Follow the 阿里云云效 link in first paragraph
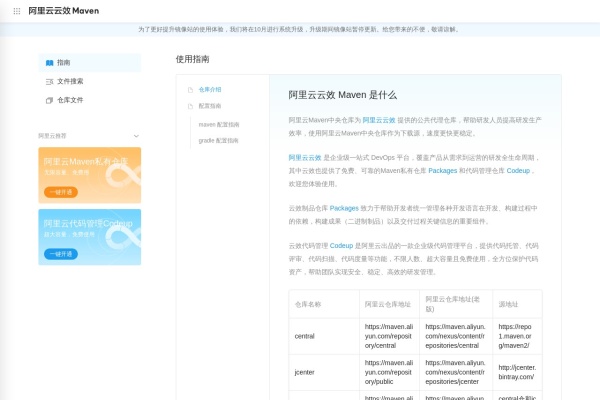This screenshot has width=600, height=400. [x=379, y=120]
